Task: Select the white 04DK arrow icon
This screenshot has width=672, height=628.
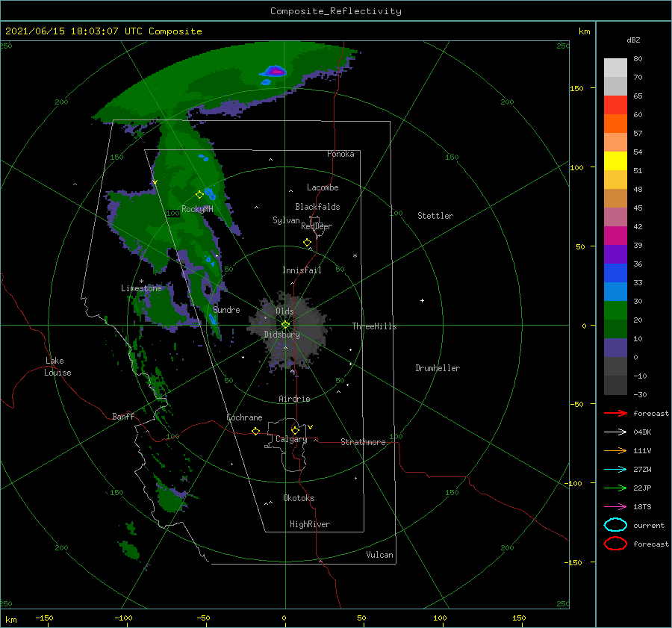Action: coord(615,432)
